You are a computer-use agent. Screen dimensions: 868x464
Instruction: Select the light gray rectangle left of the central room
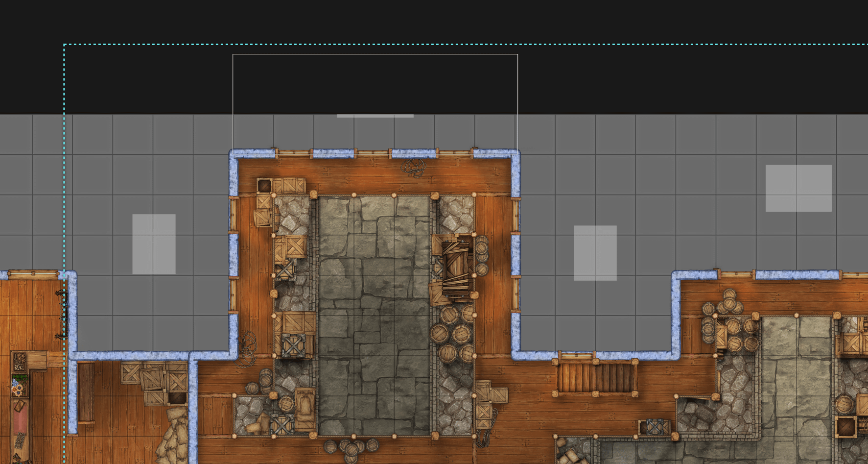coord(154,244)
